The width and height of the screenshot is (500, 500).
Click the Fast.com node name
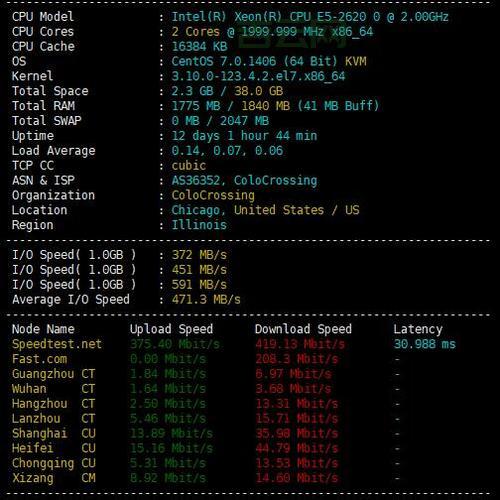tap(39, 359)
